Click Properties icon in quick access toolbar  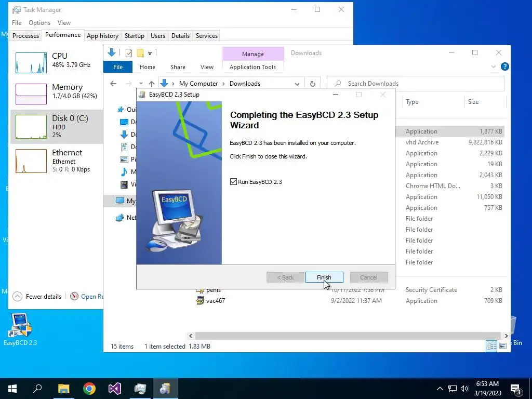[129, 53]
